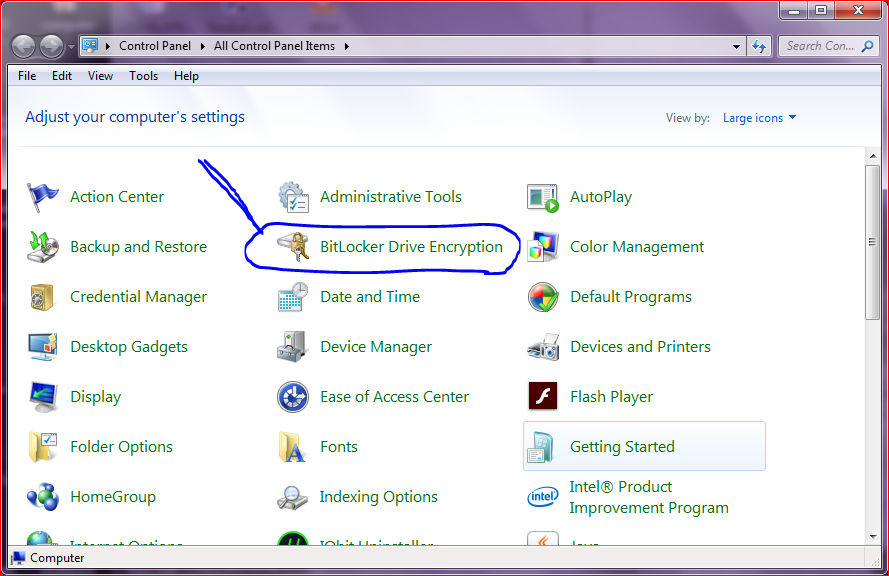Click the scrollbar up arrow
This screenshot has width=889, height=576.
(x=873, y=156)
